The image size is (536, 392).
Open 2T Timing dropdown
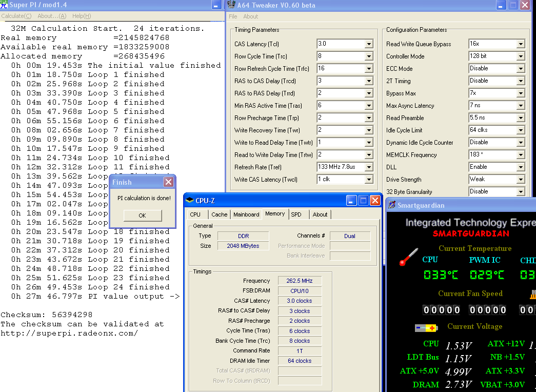[x=521, y=81]
